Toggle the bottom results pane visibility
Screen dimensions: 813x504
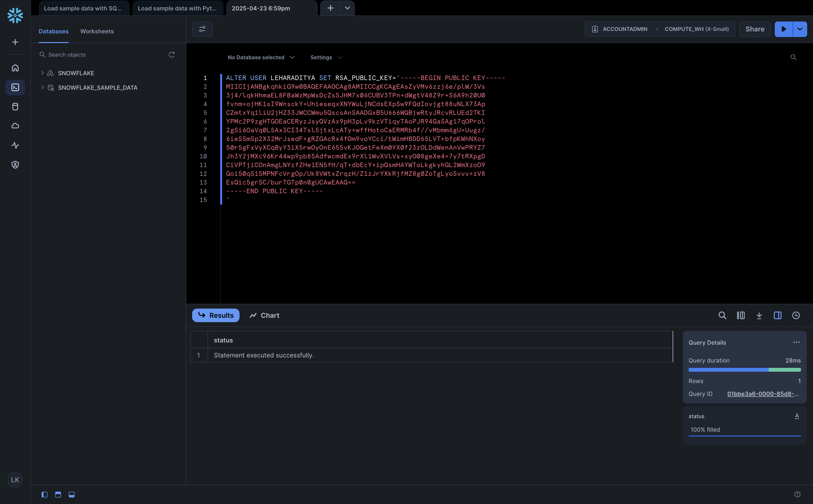pos(71,494)
